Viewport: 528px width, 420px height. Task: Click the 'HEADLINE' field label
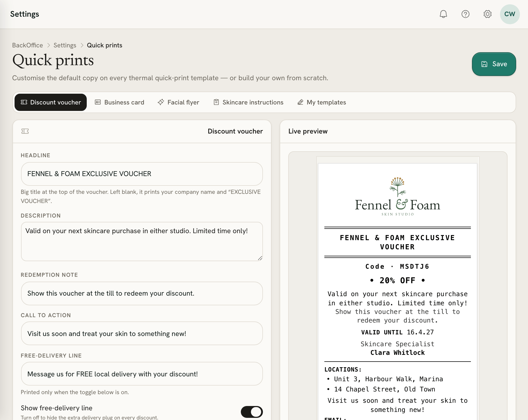coord(36,155)
